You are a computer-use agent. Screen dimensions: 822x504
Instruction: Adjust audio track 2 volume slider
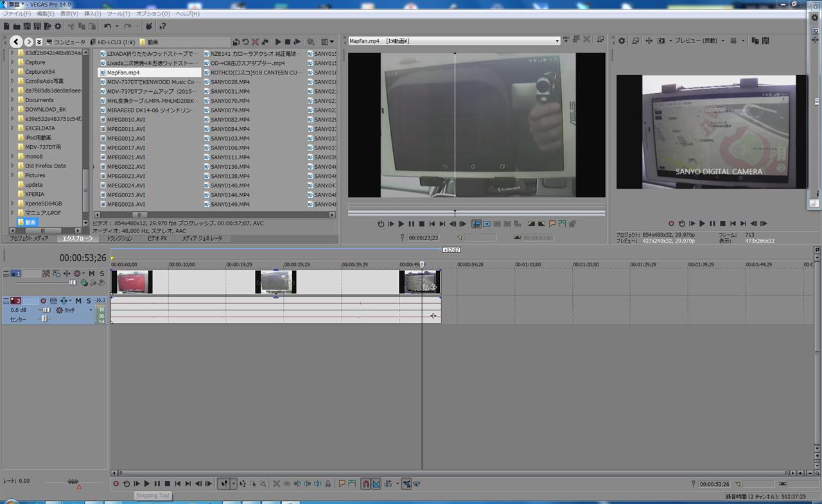46,310
